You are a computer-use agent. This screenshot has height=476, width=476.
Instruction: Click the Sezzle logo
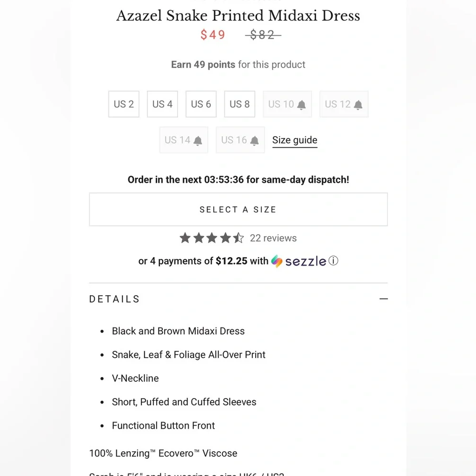299,261
